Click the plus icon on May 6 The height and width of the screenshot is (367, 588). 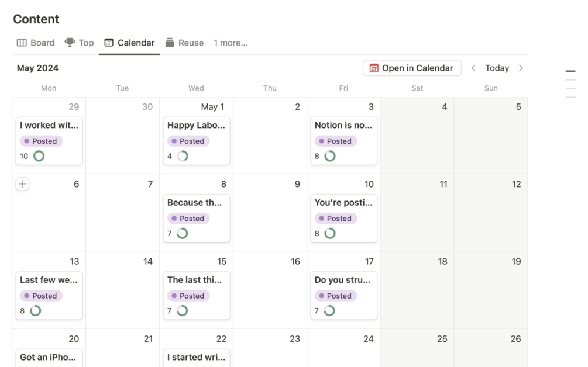pyautogui.click(x=22, y=184)
